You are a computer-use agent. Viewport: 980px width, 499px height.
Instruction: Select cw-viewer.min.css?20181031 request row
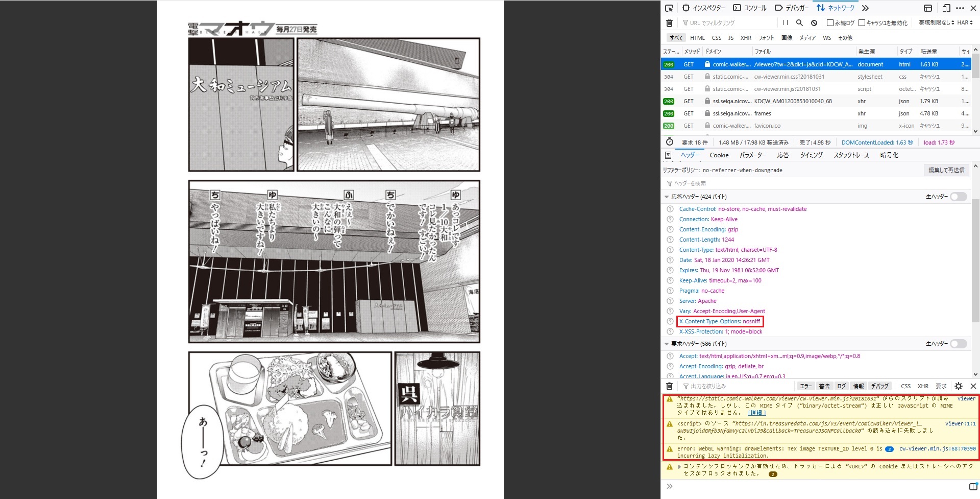coord(816,77)
